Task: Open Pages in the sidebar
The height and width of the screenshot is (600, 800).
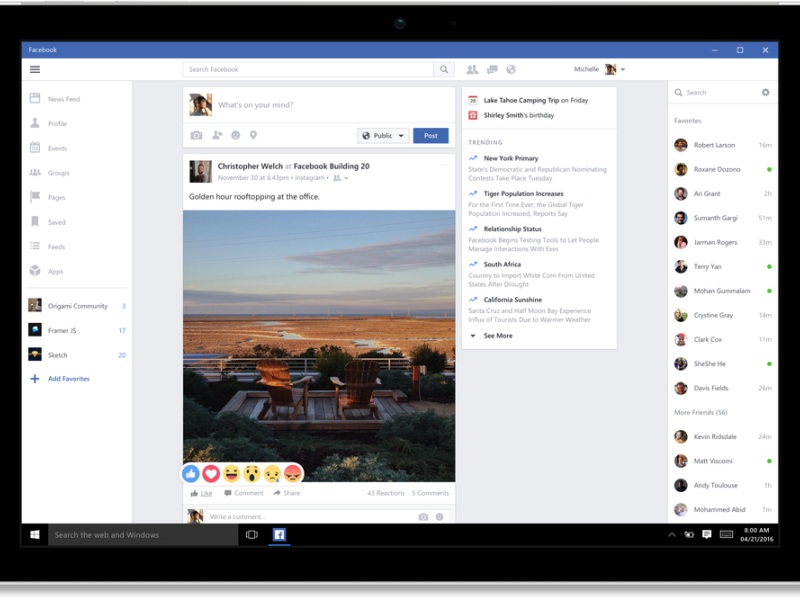Action: (57, 197)
